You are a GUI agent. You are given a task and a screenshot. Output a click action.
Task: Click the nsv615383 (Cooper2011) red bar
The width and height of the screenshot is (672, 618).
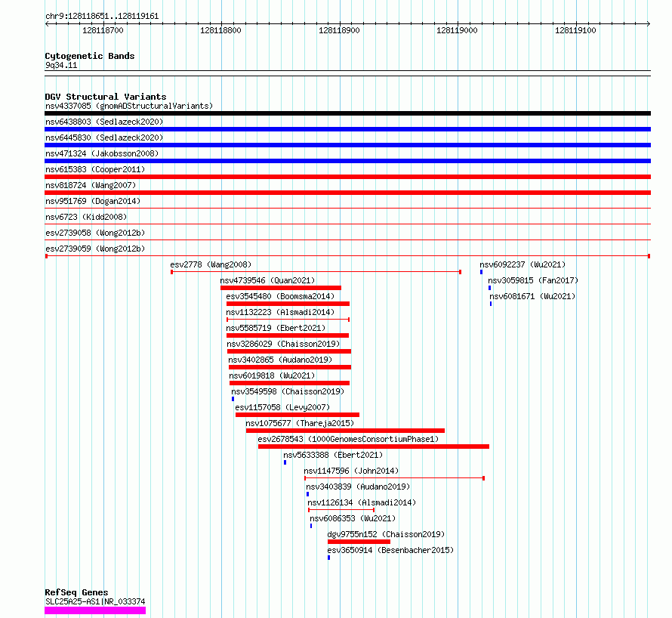click(x=347, y=177)
